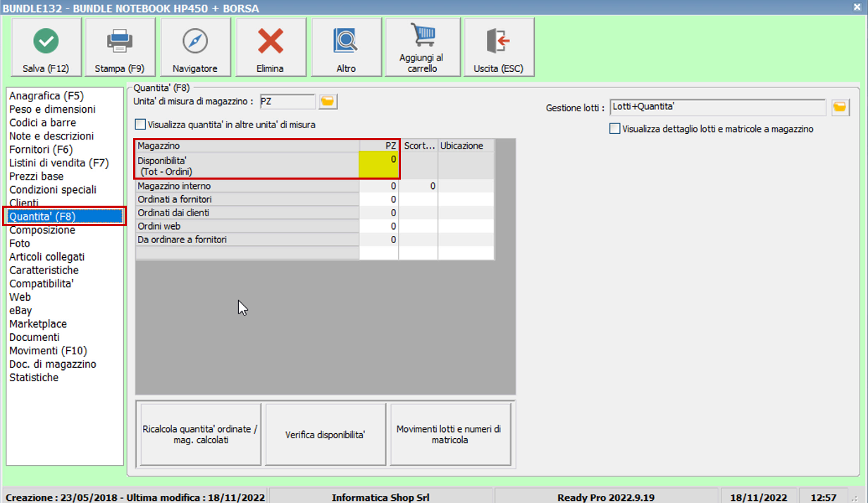868x503 pixels.
Task: Click the Unita' di misura PZ field
Action: pyautogui.click(x=287, y=102)
